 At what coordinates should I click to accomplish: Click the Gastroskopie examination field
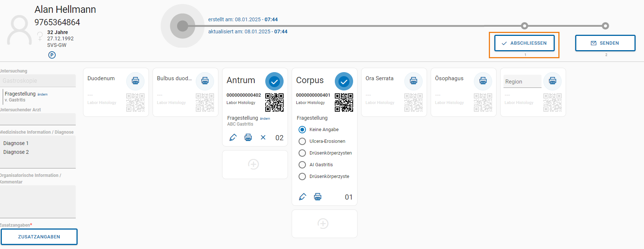tap(38, 81)
